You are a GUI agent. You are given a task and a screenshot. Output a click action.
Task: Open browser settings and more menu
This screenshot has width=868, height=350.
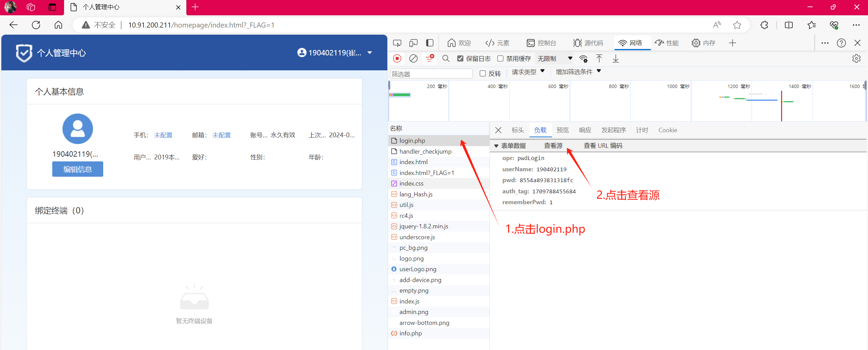pyautogui.click(x=856, y=25)
